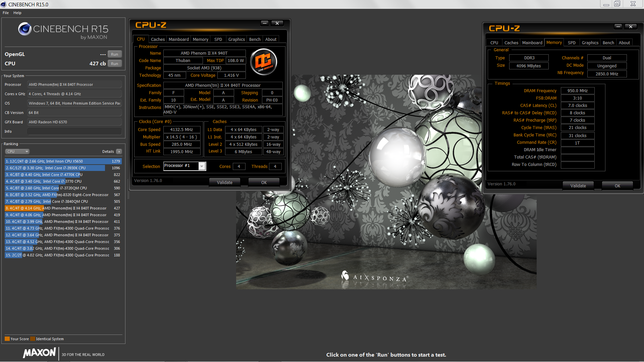Click the Core Speed value 4132.5 MHz
The width and height of the screenshot is (644, 362).
pos(182,130)
